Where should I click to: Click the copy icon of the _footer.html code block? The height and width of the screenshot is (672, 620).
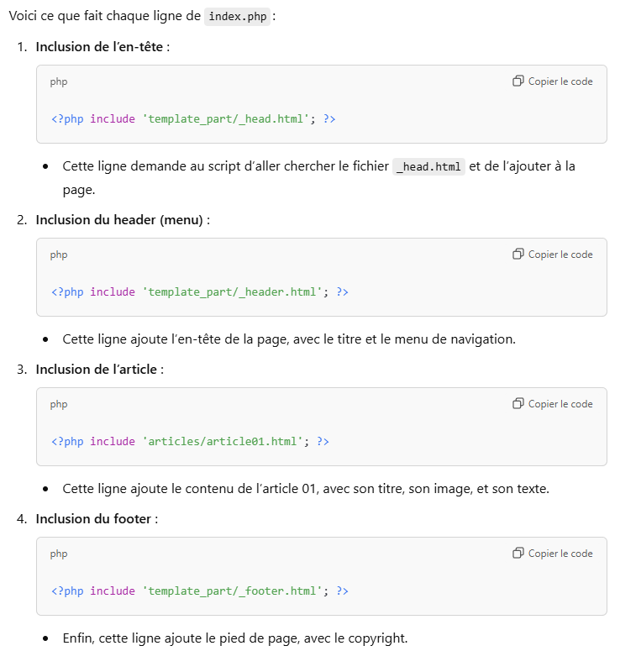pos(518,554)
